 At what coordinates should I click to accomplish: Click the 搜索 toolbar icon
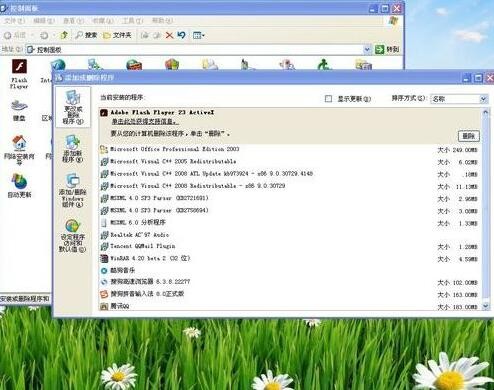coord(86,35)
